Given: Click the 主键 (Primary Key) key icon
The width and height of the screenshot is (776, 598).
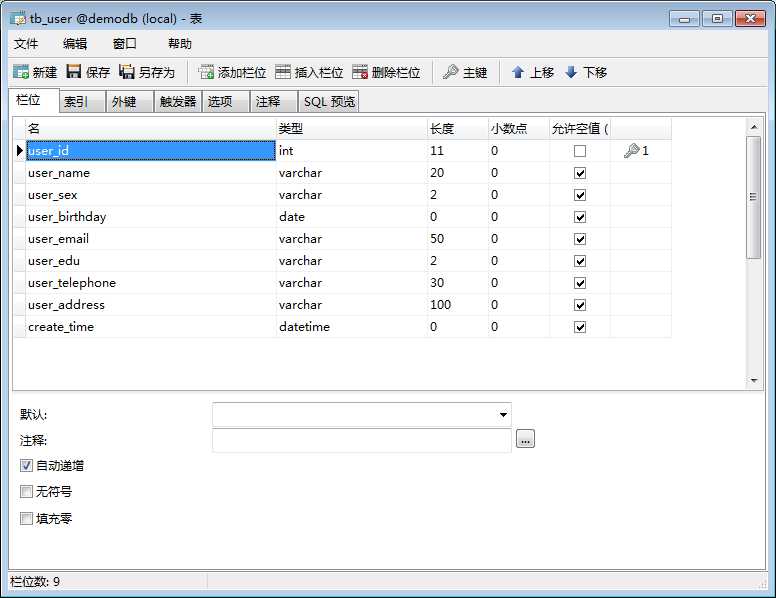Looking at the screenshot, I should pyautogui.click(x=450, y=72).
